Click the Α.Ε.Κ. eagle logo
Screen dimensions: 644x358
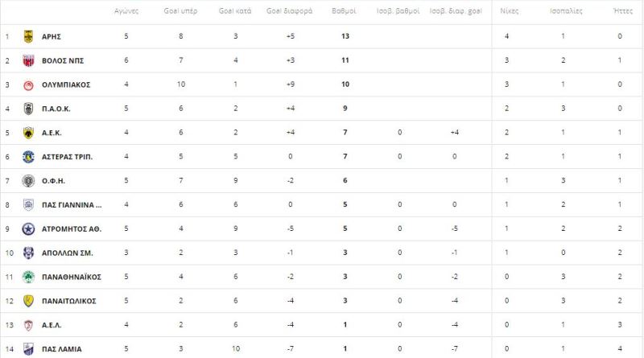point(28,133)
